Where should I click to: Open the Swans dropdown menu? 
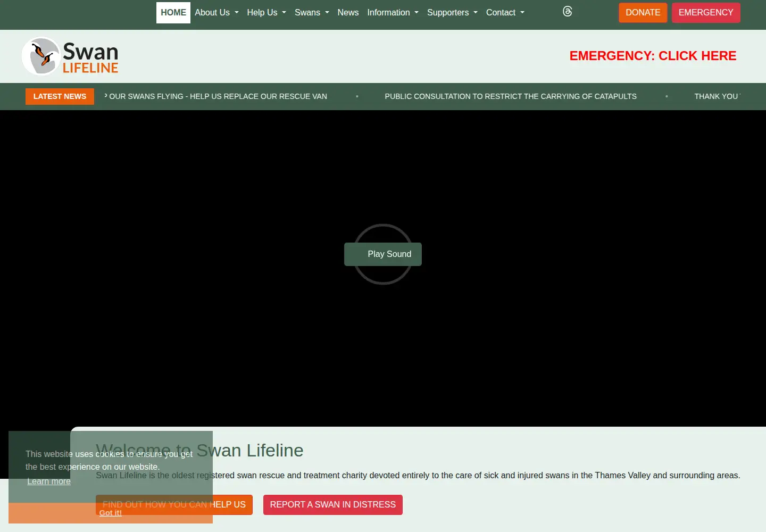click(312, 13)
